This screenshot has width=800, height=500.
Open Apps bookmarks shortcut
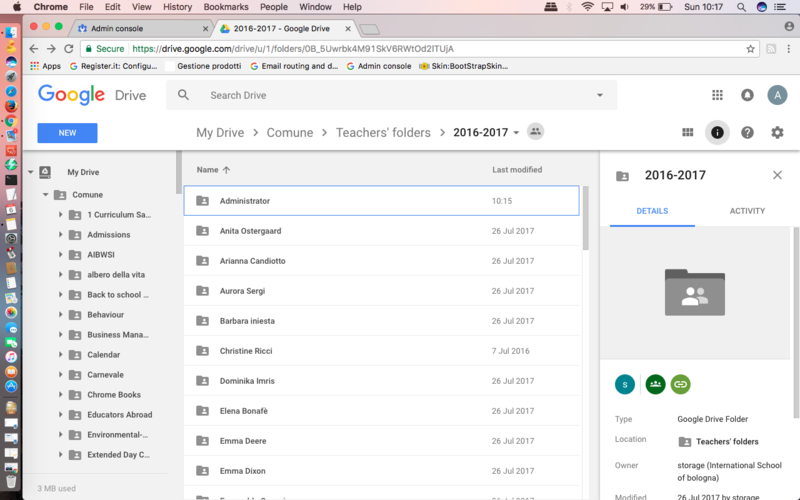[x=45, y=66]
